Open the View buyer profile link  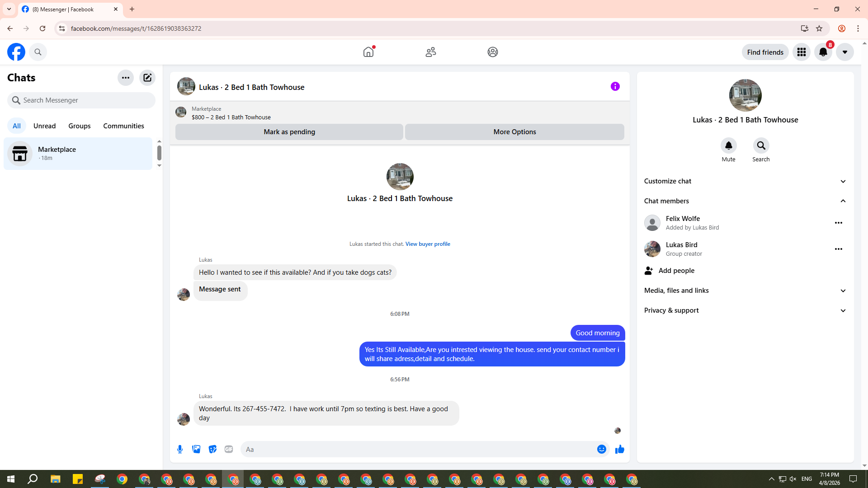click(428, 244)
